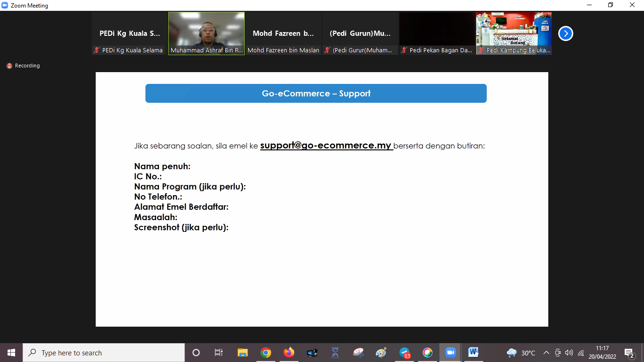Image resolution: width=644 pixels, height=362 pixels.
Task: Open the monitor app icon next to Firefox
Action: click(312, 353)
